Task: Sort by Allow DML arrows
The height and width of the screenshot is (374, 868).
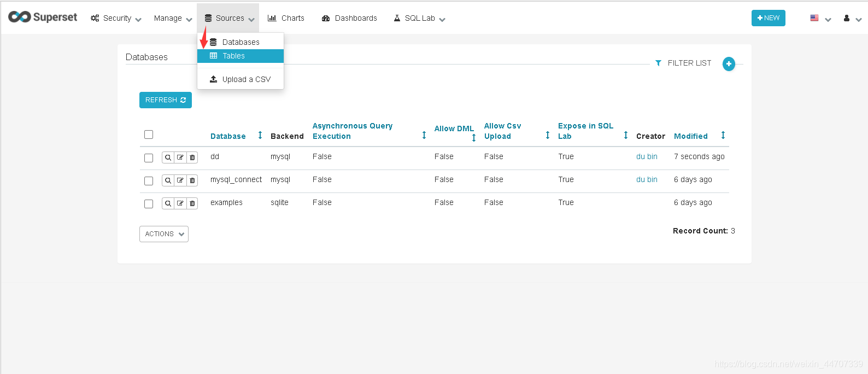Action: (x=474, y=138)
